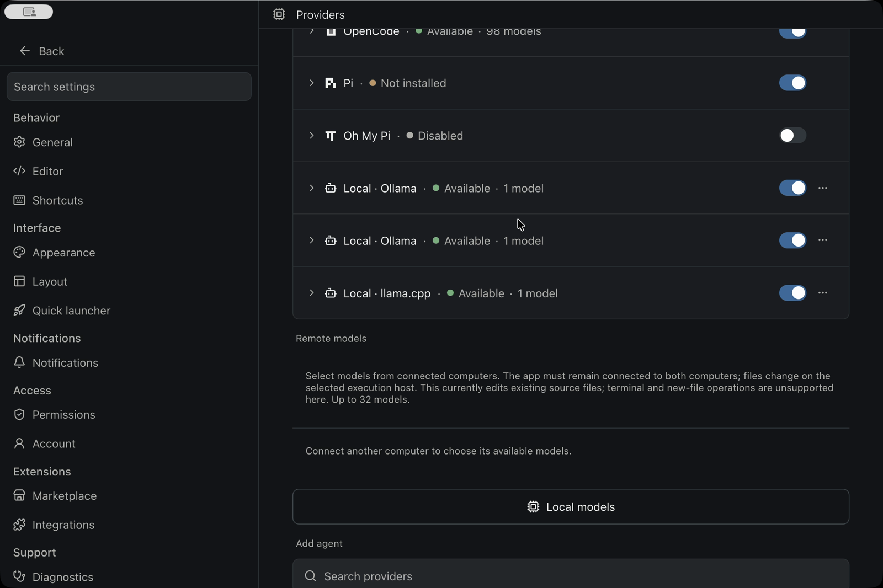Open ellipsis menu of Ollama row under Oh My Pi
The width and height of the screenshot is (883, 588).
click(x=823, y=188)
